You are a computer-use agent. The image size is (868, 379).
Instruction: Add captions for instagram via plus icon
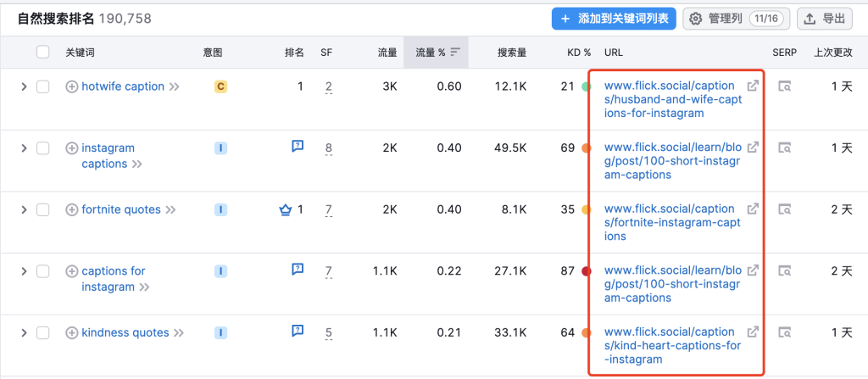[72, 271]
